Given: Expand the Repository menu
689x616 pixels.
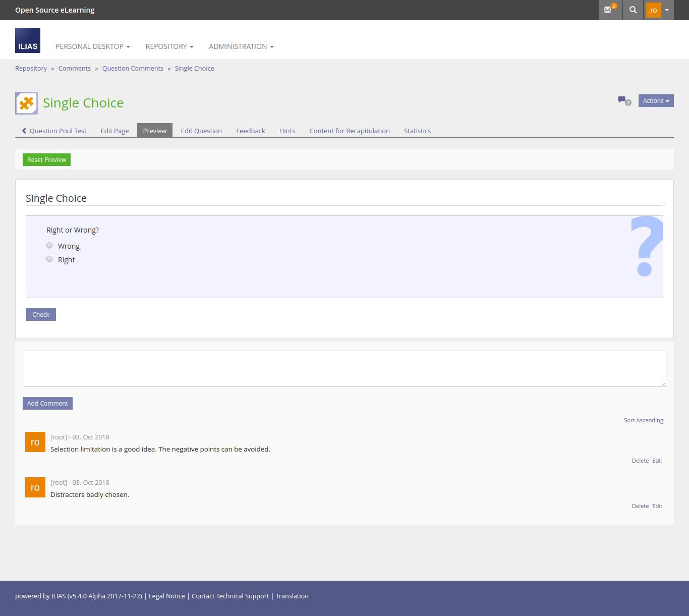Looking at the screenshot, I should tap(169, 46).
